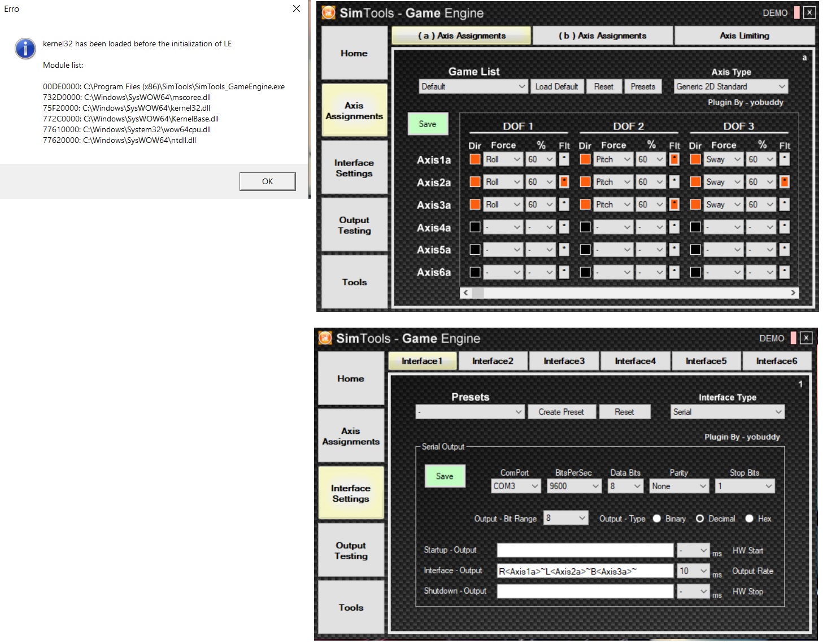Open the Parity dropdown
This screenshot has height=644, width=827.
[x=679, y=486]
